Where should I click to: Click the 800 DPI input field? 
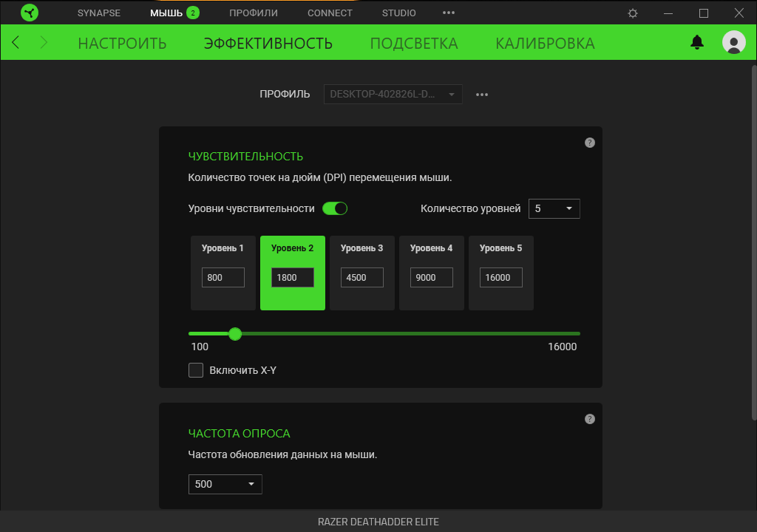(223, 278)
